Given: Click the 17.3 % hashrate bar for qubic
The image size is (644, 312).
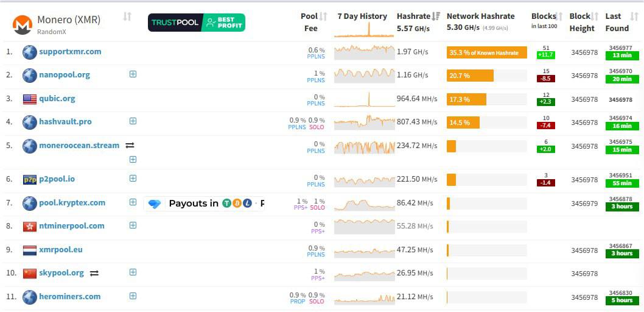Looking at the screenshot, I should [467, 99].
